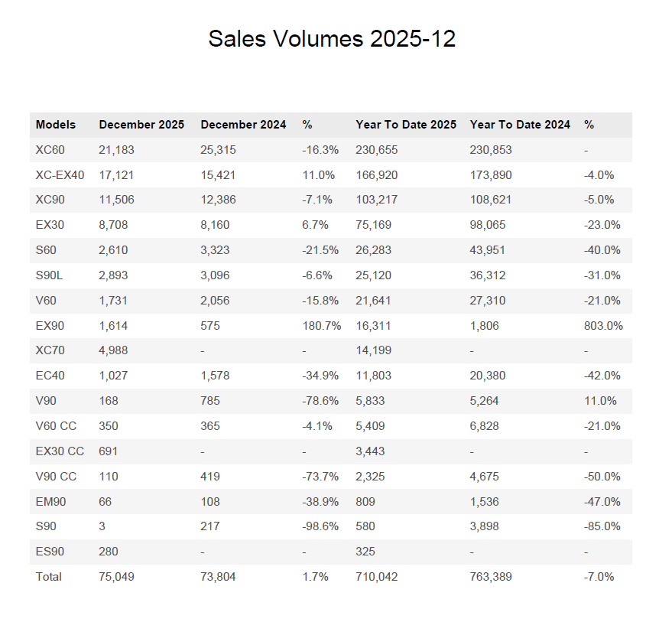Image resolution: width=672 pixels, height=635 pixels.
Task: Click the EC40 model row label
Action: pos(50,376)
